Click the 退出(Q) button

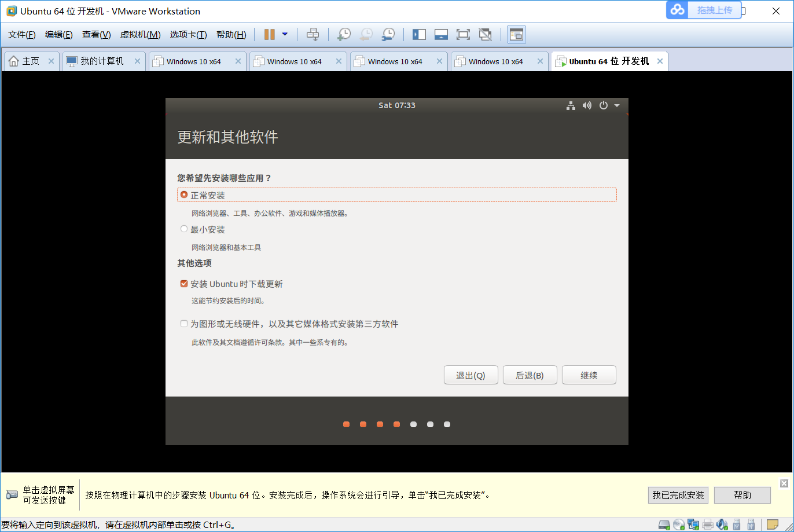470,375
